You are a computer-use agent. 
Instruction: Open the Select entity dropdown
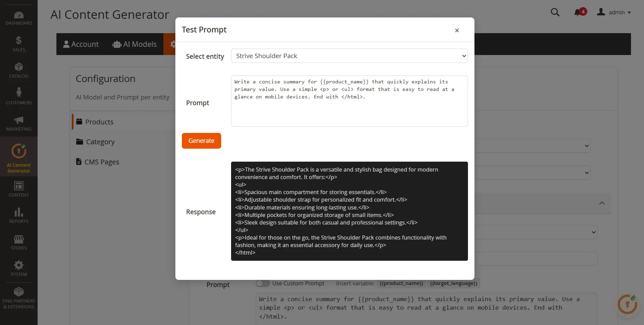point(349,56)
